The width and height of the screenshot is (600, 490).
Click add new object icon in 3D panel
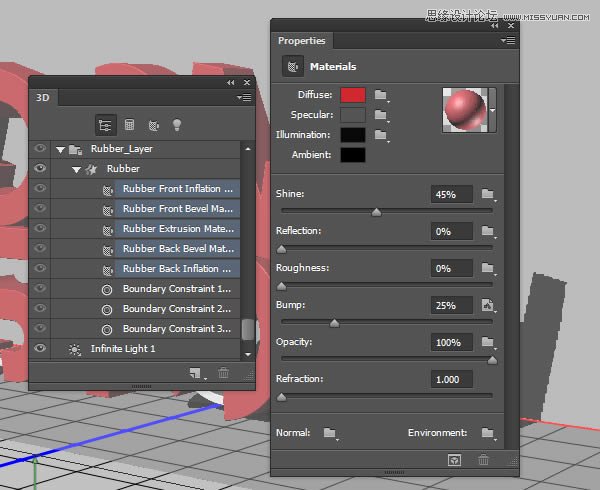point(196,373)
